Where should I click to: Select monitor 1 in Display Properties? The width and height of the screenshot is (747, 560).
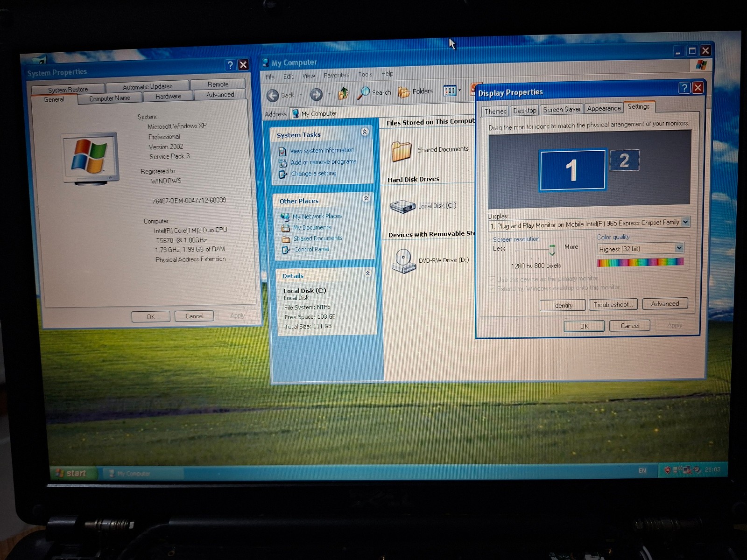pos(572,170)
